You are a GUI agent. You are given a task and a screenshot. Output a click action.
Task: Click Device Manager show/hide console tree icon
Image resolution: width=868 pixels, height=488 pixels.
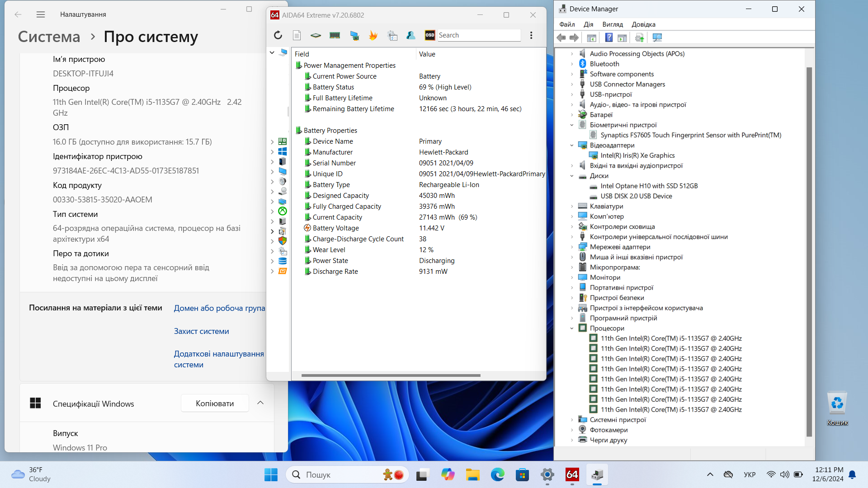click(591, 38)
